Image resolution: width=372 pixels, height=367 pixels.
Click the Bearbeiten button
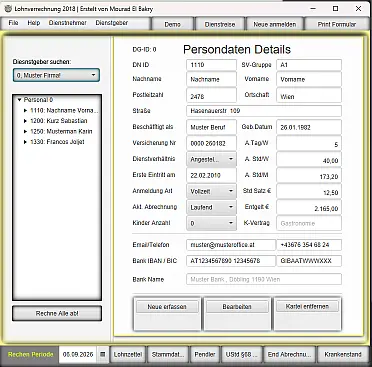point(237,307)
